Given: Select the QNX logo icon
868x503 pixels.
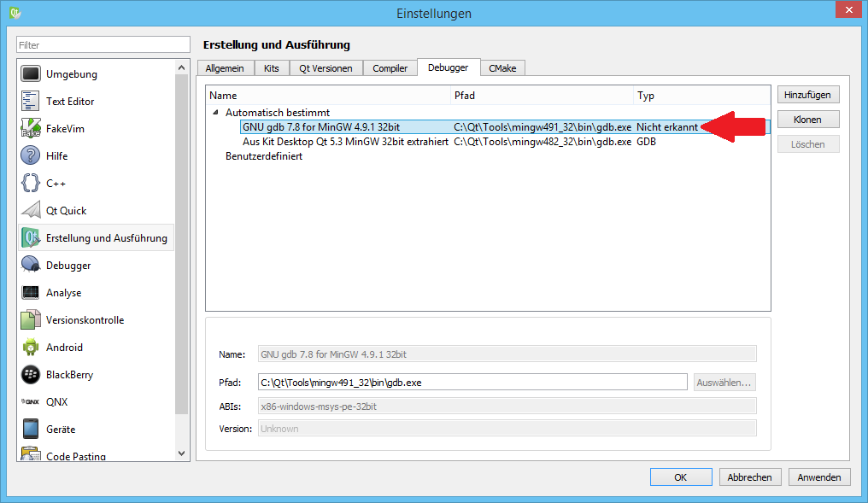Looking at the screenshot, I should tap(31, 401).
